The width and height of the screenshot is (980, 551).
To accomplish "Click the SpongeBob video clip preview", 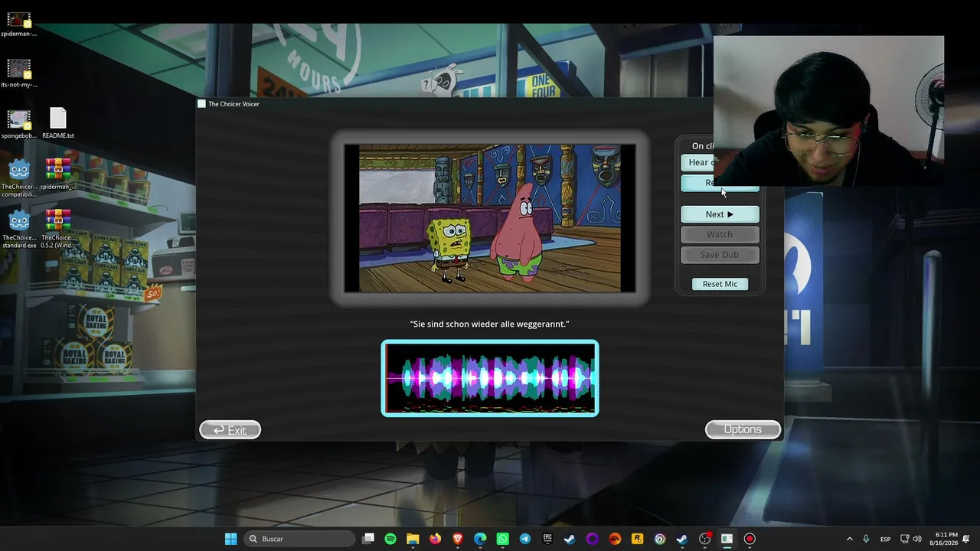I will tap(490, 218).
